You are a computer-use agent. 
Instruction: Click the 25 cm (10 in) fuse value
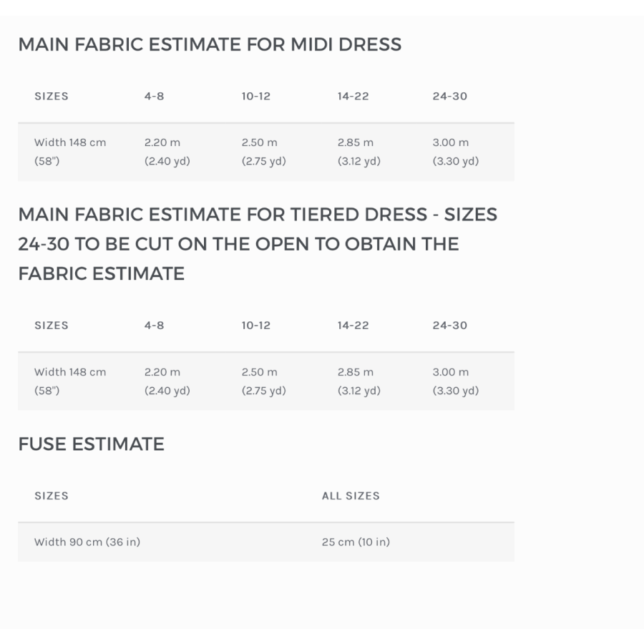(356, 542)
